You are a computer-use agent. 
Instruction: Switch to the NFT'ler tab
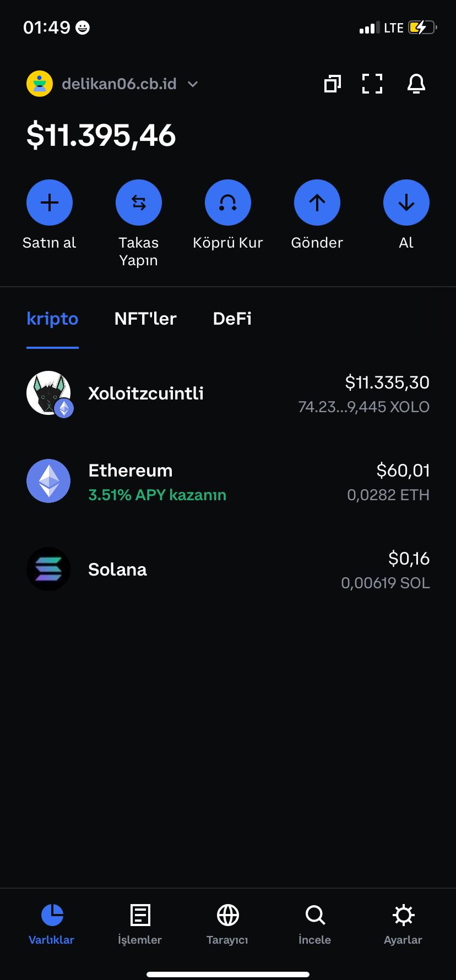click(145, 319)
